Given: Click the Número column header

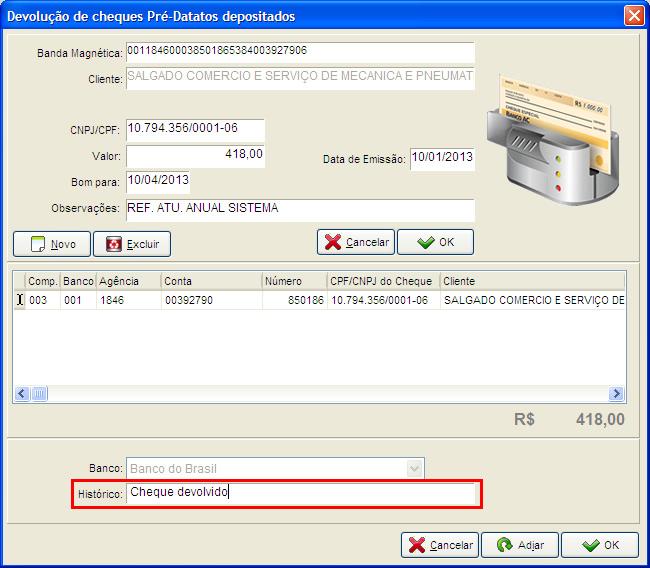Looking at the screenshot, I should coord(293,281).
